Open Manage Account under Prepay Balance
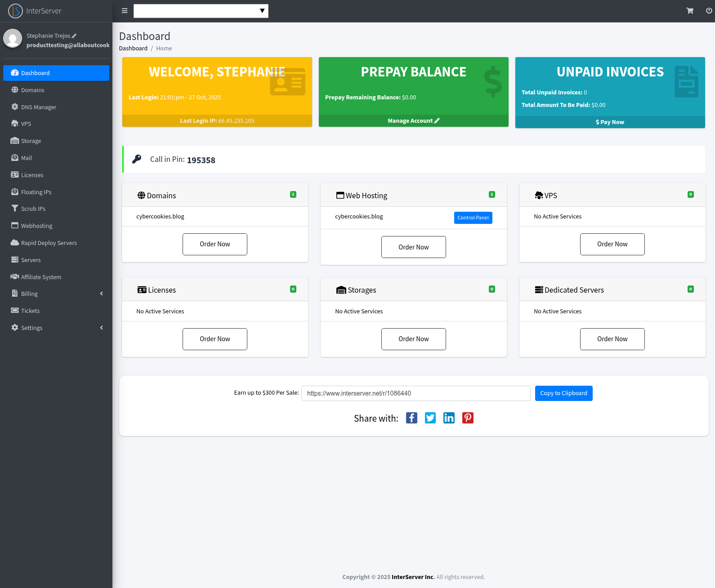This screenshot has width=715, height=588. click(413, 121)
